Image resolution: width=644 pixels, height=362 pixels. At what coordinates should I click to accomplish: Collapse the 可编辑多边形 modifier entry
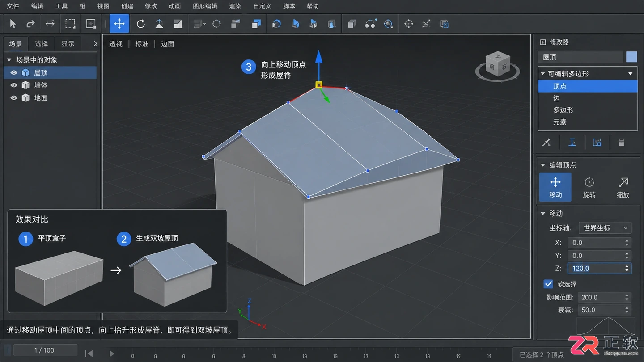[543, 74]
